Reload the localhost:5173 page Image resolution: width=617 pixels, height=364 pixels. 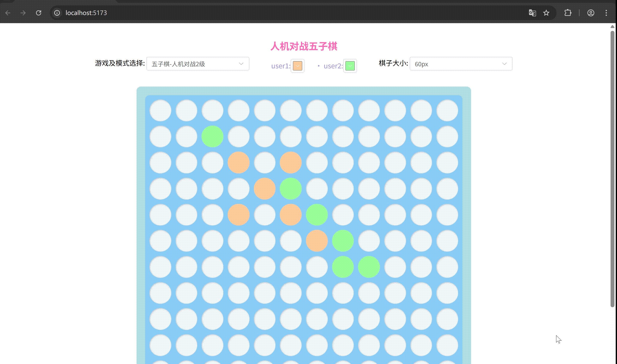39,13
